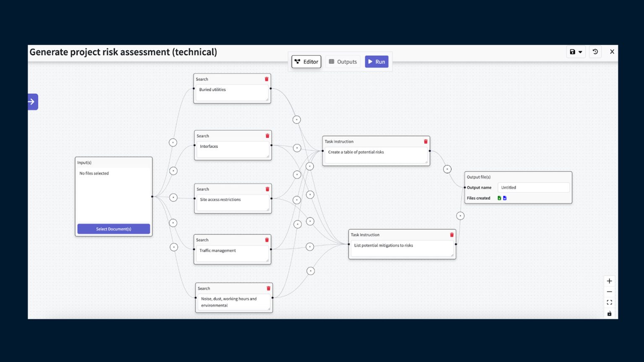
Task: Delete the Buried utilities search node
Action: pyautogui.click(x=267, y=79)
